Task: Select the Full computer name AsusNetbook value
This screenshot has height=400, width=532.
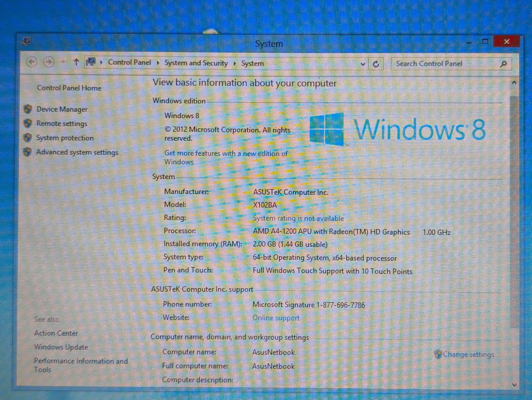Action: pos(273,366)
